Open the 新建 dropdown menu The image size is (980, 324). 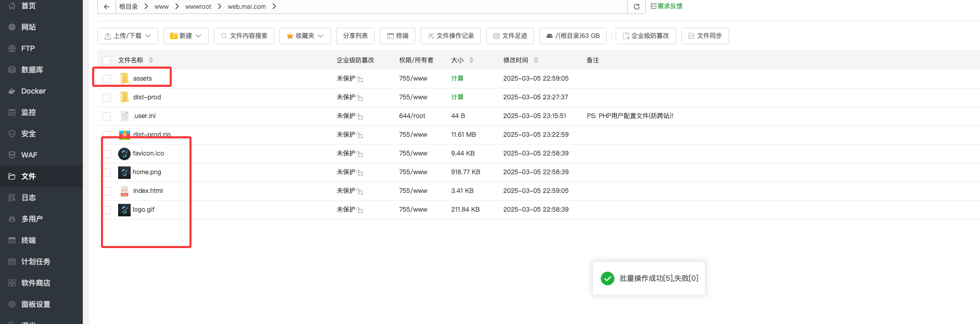186,36
